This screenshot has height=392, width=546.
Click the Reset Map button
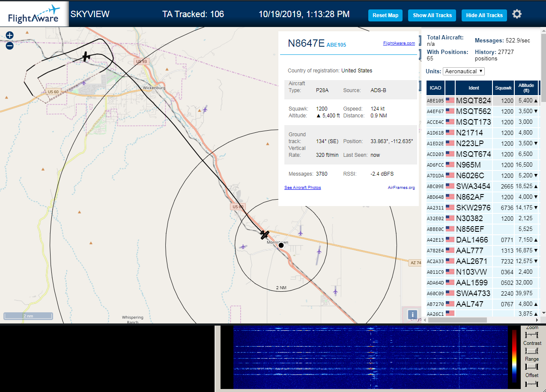[385, 15]
